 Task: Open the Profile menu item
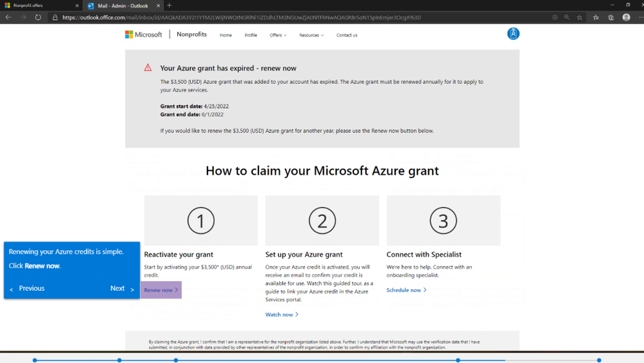pyautogui.click(x=251, y=35)
